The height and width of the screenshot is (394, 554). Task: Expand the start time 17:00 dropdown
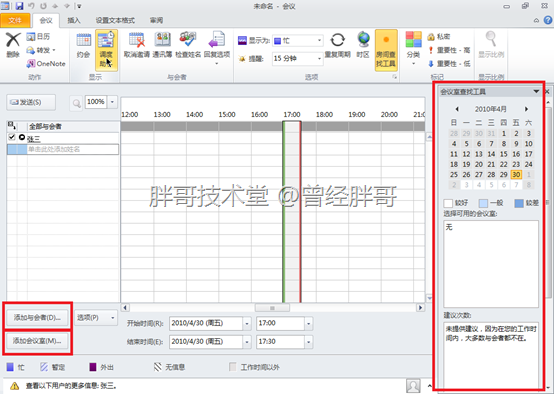[309, 323]
